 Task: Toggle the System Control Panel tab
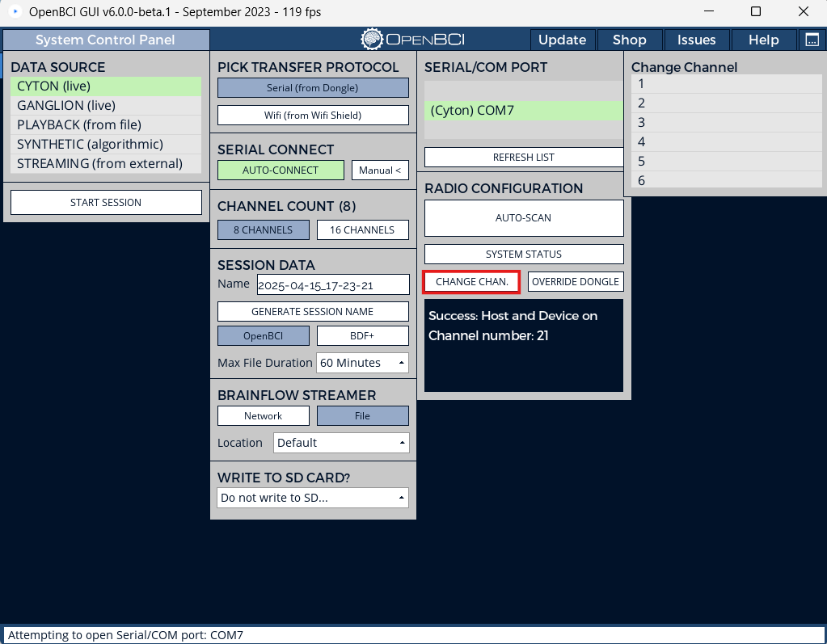pos(106,40)
